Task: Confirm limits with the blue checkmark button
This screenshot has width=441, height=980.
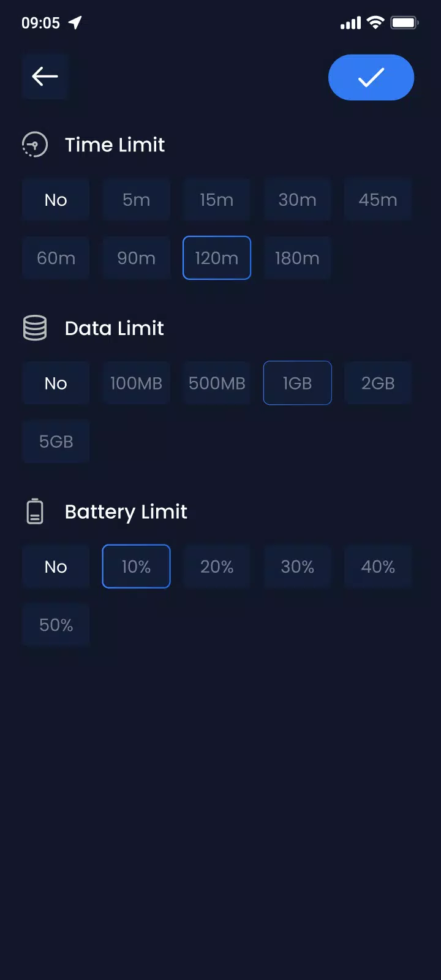Action: coord(371,77)
